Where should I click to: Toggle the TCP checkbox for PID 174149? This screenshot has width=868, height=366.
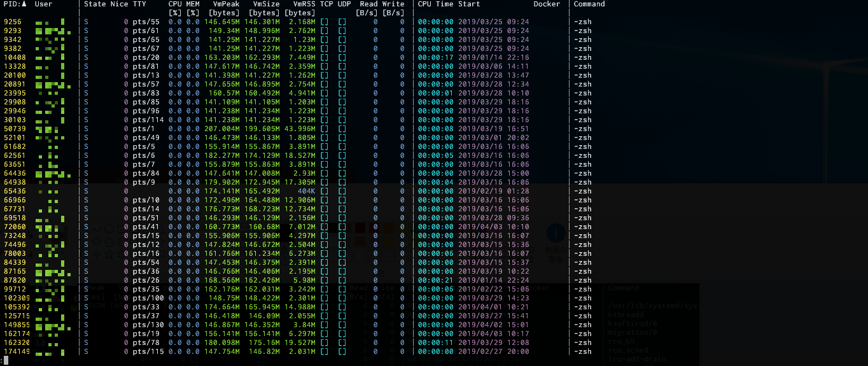pyautogui.click(x=325, y=351)
